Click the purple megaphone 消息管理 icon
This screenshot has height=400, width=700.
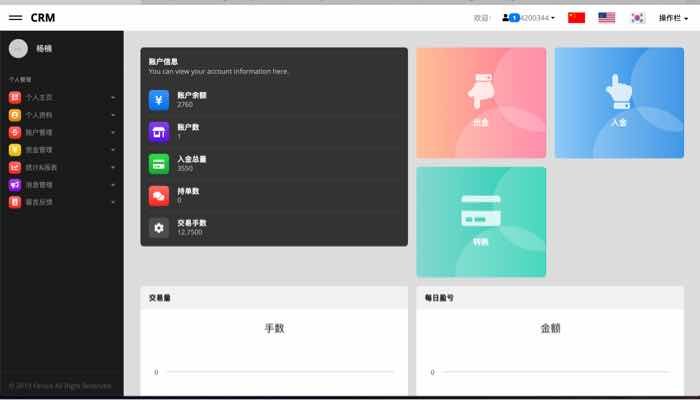tap(15, 185)
